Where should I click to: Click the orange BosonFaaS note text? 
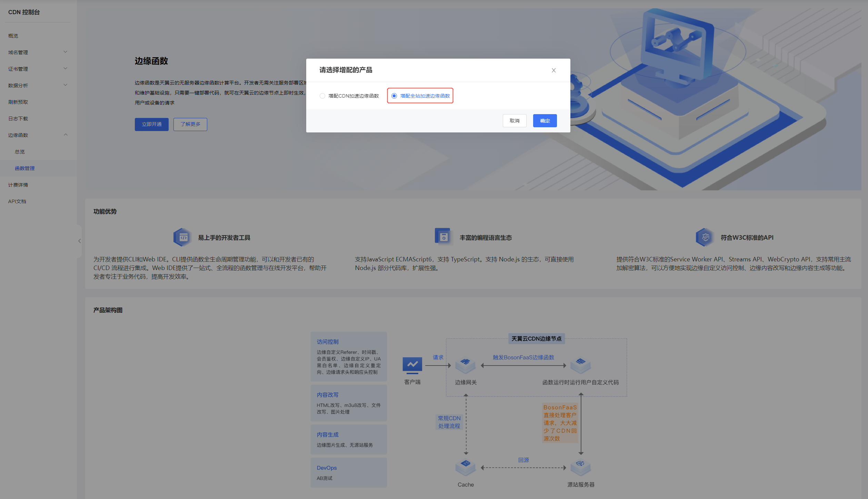(x=560, y=423)
